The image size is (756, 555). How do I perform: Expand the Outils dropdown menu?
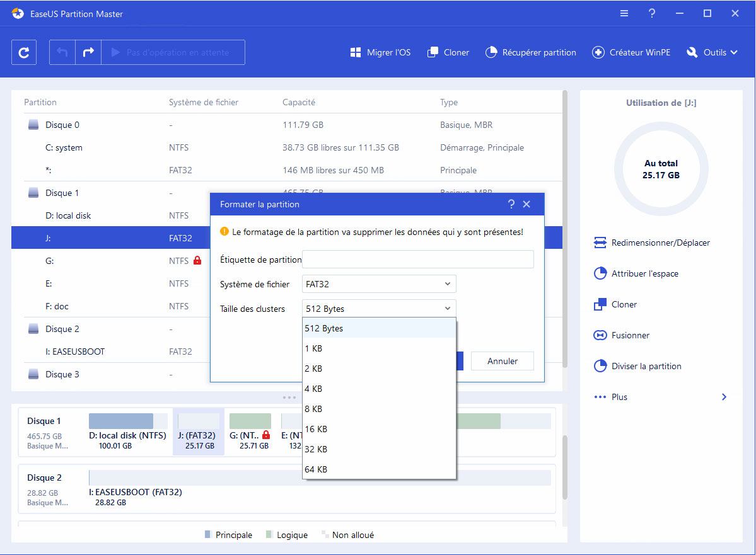click(712, 52)
